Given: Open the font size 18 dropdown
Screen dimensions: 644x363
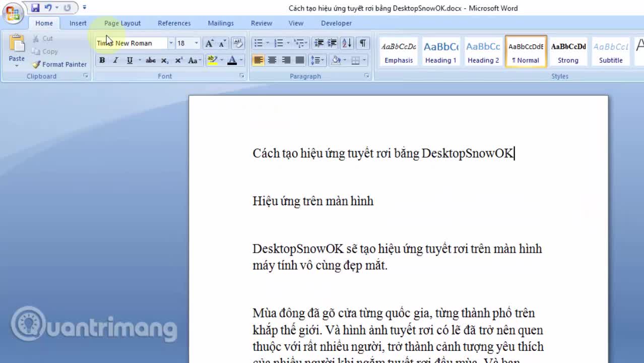Looking at the screenshot, I should tap(197, 43).
